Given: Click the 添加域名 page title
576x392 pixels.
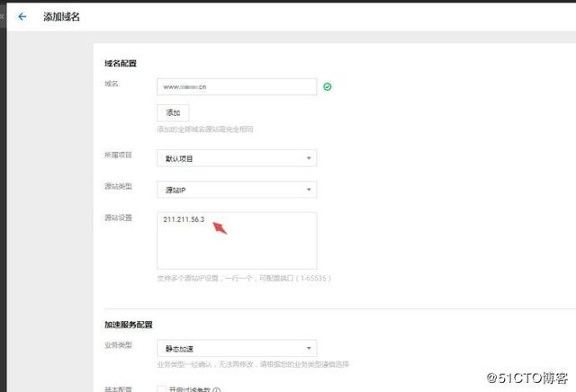Looking at the screenshot, I should [61, 16].
